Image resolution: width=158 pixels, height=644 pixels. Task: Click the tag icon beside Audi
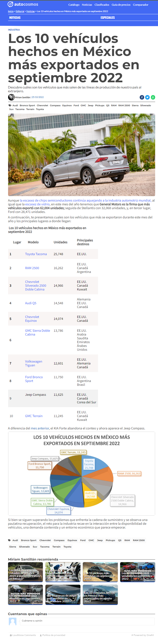tap(10, 106)
